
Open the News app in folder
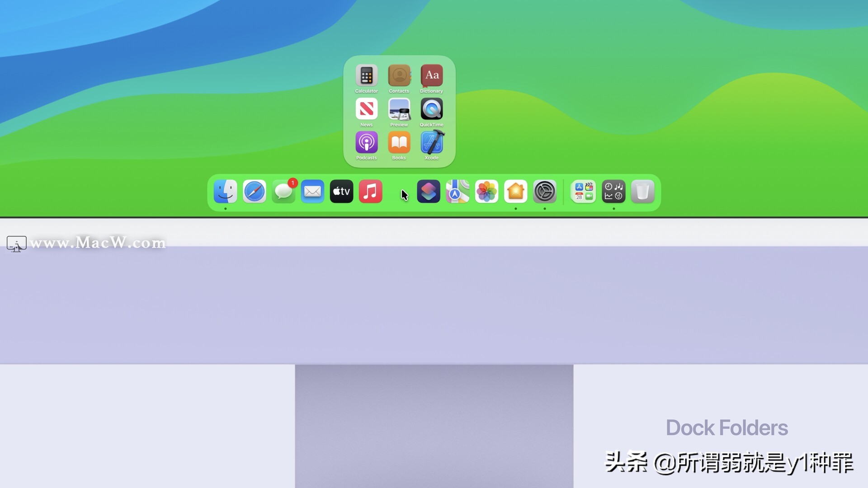[366, 109]
